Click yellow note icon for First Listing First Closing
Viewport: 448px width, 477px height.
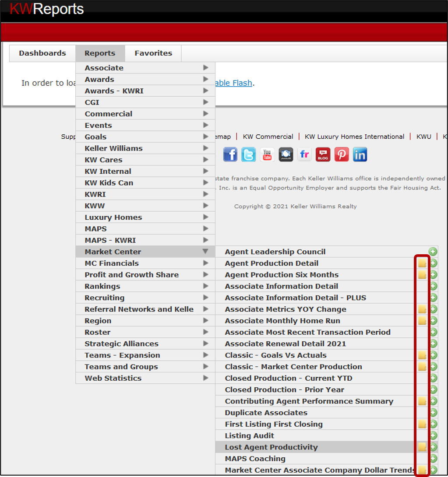(422, 424)
